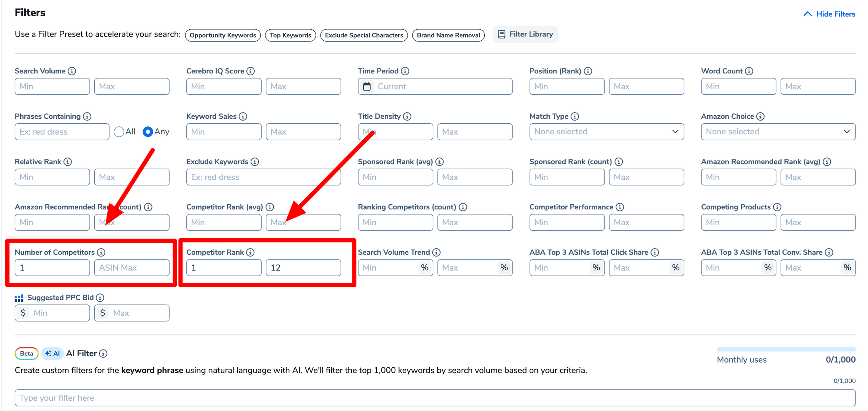The image size is (868, 411).
Task: Select the All radio button
Action: pos(119,132)
